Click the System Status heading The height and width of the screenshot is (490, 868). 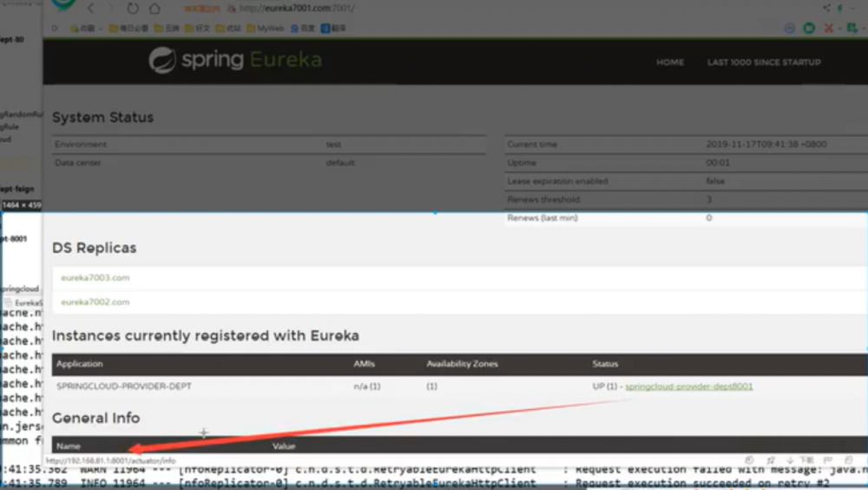coord(103,117)
